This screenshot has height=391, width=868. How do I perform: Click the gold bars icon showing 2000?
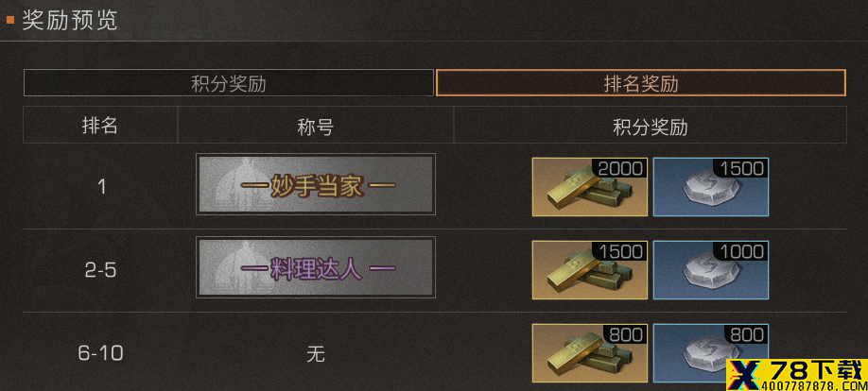[x=590, y=187]
